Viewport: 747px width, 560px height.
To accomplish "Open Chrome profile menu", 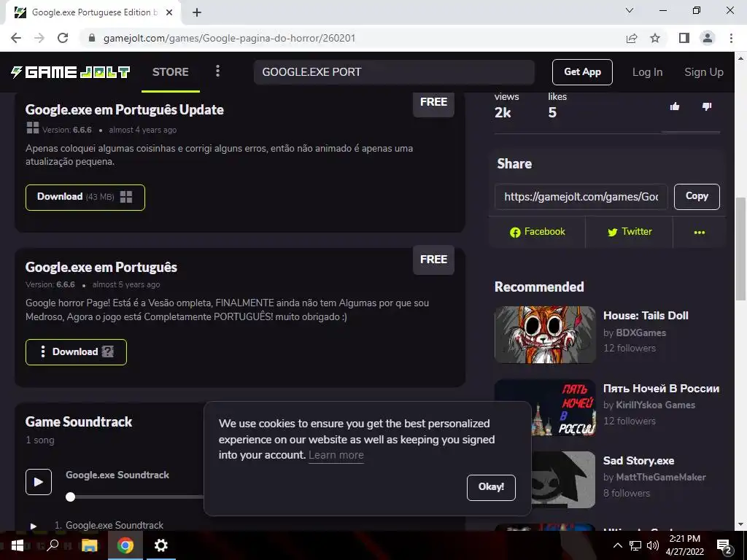I will 708,38.
